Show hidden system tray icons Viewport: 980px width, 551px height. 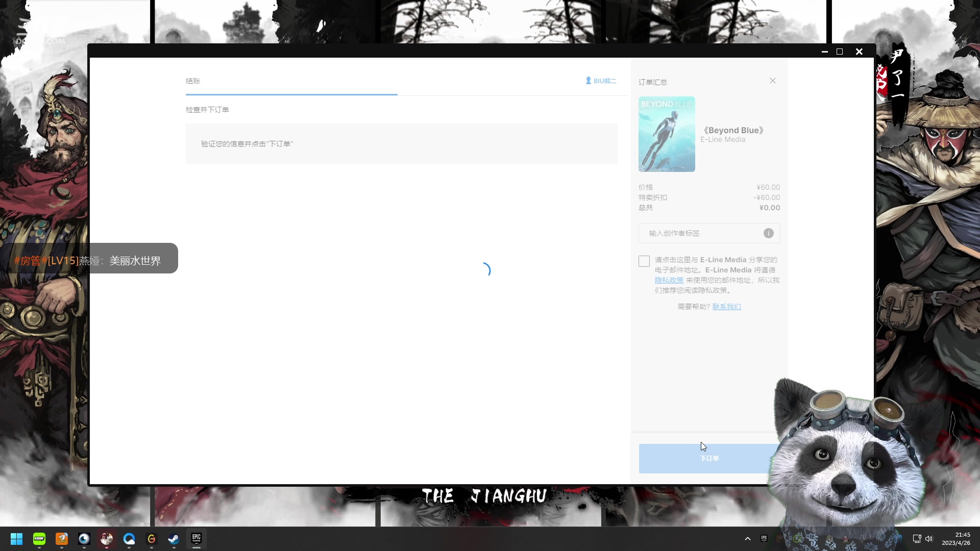(x=748, y=539)
